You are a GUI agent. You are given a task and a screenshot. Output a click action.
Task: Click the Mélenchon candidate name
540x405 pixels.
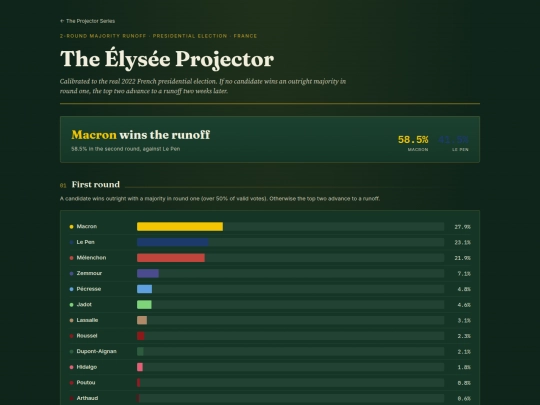coord(91,258)
